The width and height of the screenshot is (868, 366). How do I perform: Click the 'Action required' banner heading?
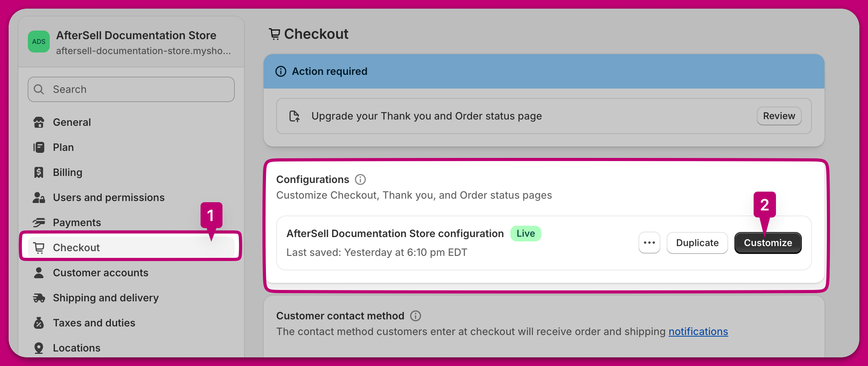click(330, 71)
